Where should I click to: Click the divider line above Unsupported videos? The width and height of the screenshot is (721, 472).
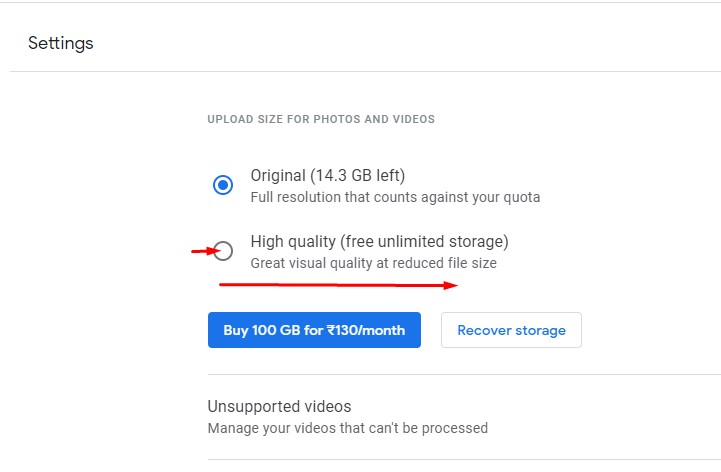464,374
